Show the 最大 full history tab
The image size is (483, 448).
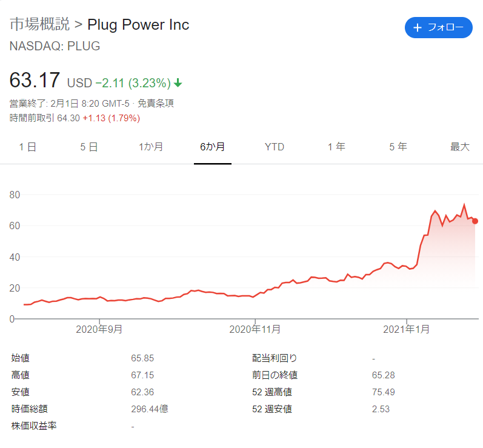point(459,147)
